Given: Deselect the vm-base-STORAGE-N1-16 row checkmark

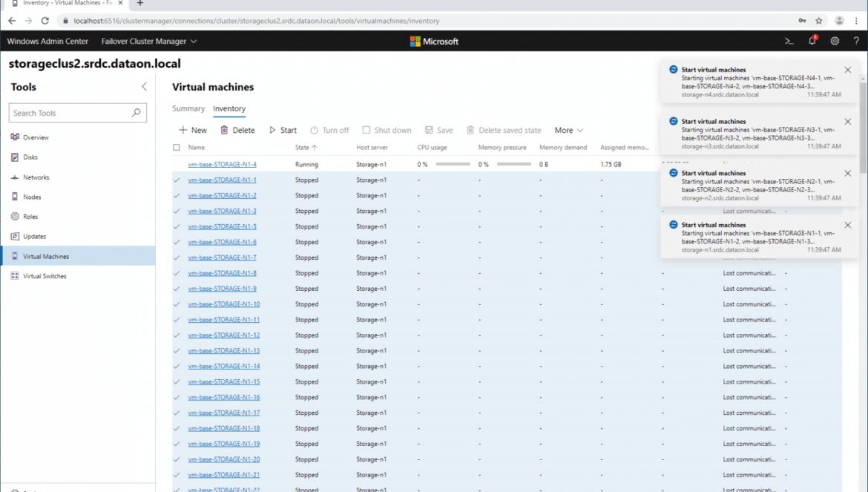Looking at the screenshot, I should point(177,397).
